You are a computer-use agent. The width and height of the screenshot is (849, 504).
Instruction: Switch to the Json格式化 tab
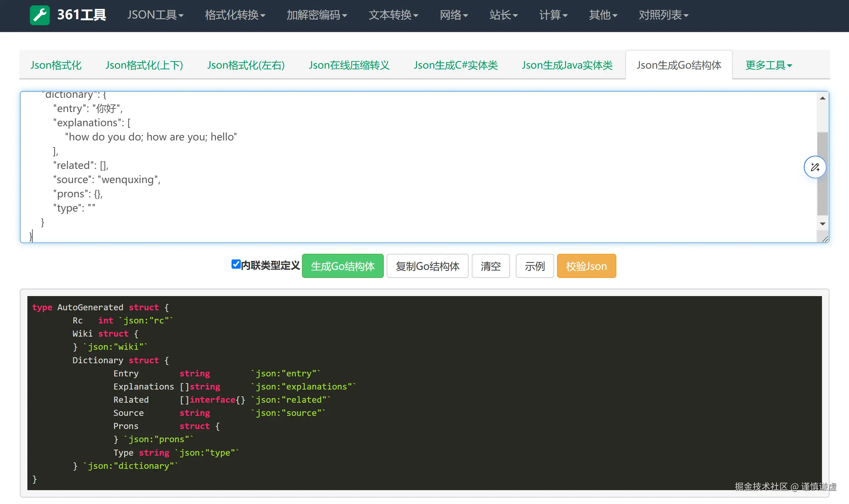point(56,65)
